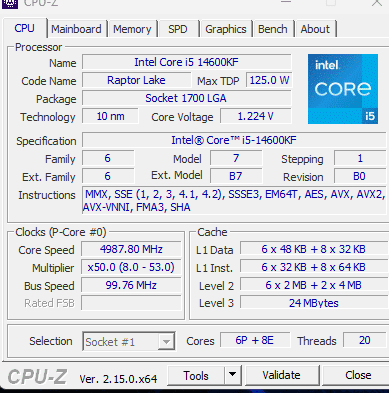
Task: Click the Tools button
Action: [x=196, y=376]
